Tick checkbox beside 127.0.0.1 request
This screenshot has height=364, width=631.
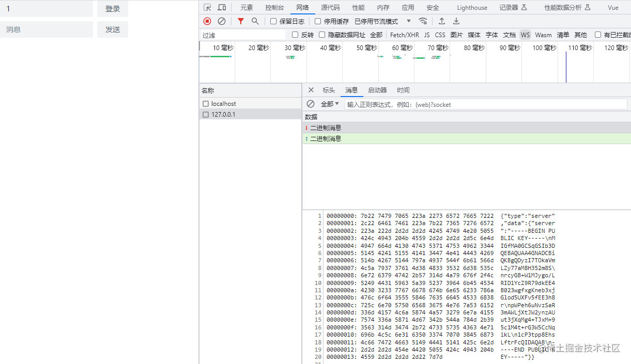point(206,115)
